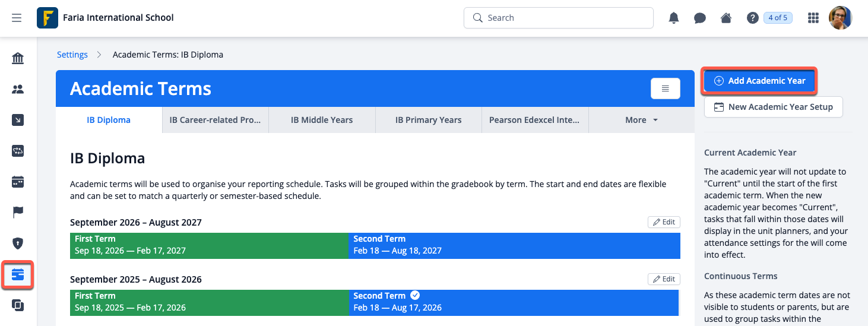Open the user profile avatar

(841, 18)
